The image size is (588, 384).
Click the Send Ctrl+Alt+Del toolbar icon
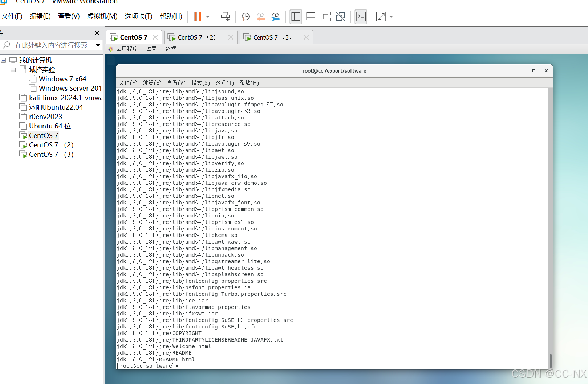click(226, 16)
